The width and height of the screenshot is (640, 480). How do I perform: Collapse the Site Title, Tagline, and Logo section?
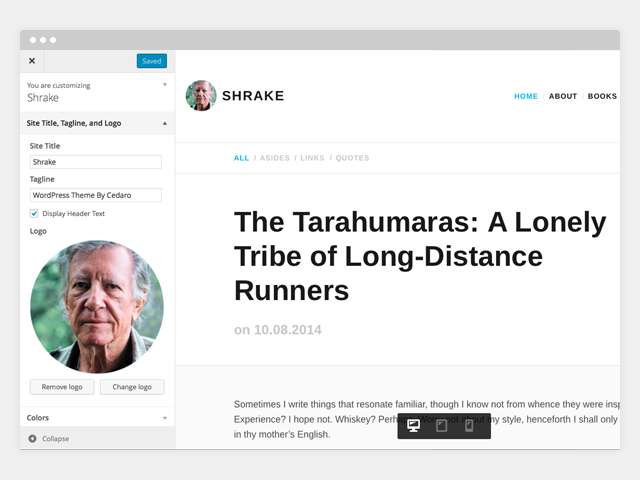tap(97, 123)
